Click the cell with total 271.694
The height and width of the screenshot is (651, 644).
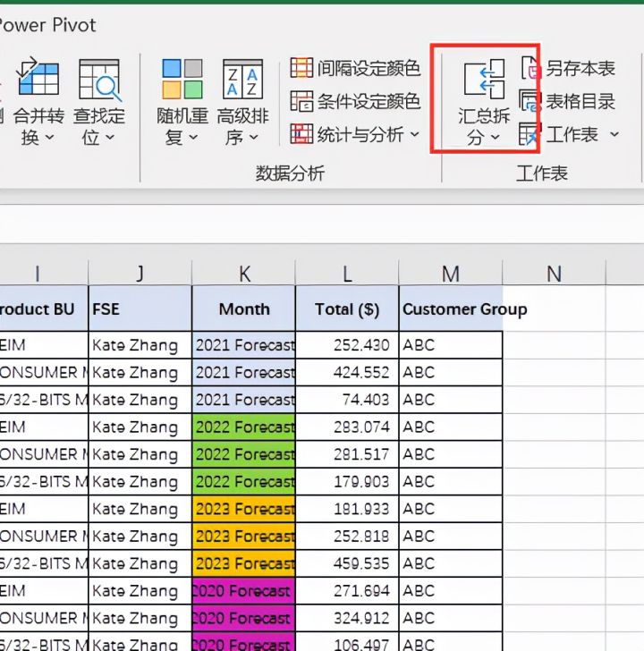[347, 591]
